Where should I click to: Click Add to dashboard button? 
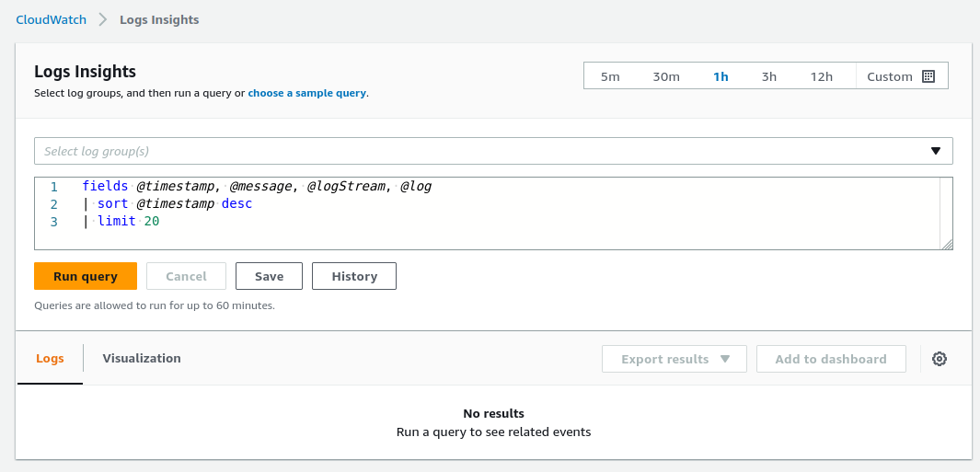coord(831,359)
